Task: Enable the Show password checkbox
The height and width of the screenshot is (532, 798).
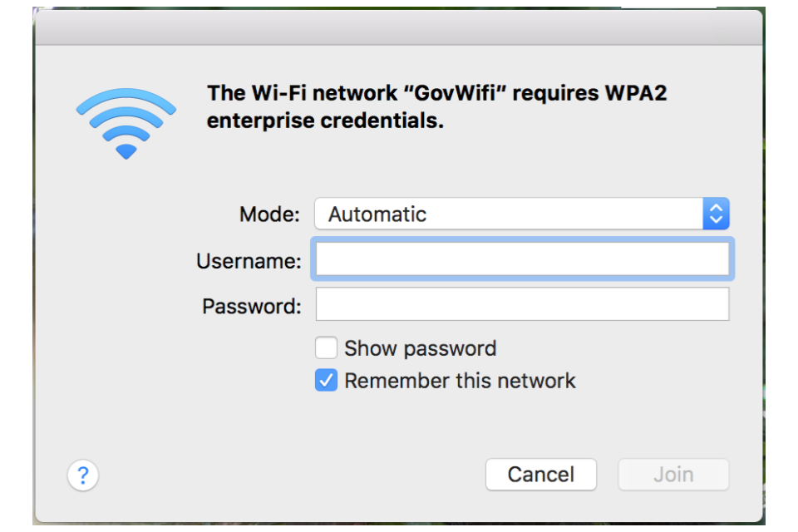Action: coord(326,348)
